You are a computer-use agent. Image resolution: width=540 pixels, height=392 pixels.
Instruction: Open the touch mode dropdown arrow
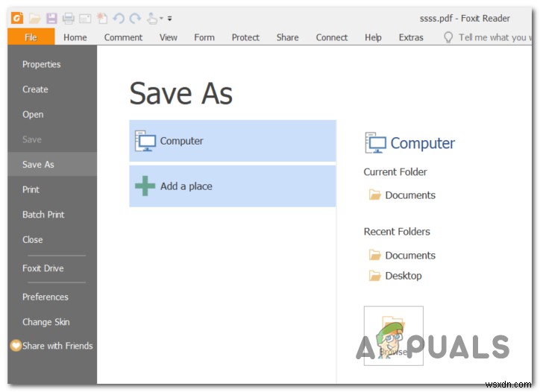click(x=161, y=18)
